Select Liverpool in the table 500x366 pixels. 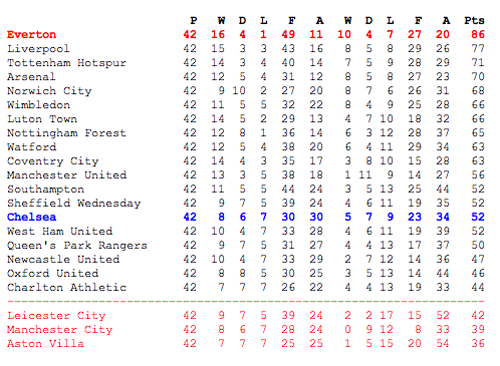[x=39, y=49]
